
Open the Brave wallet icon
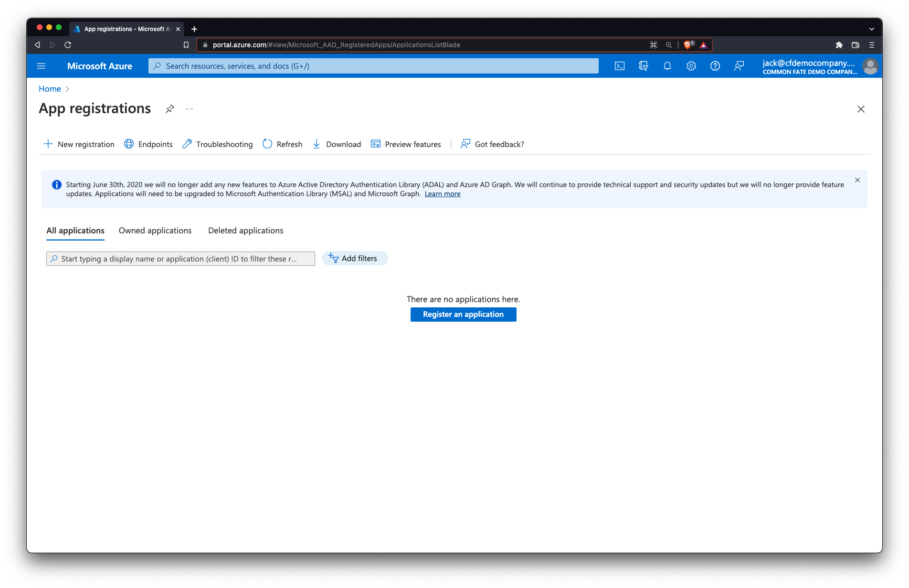coord(856,45)
